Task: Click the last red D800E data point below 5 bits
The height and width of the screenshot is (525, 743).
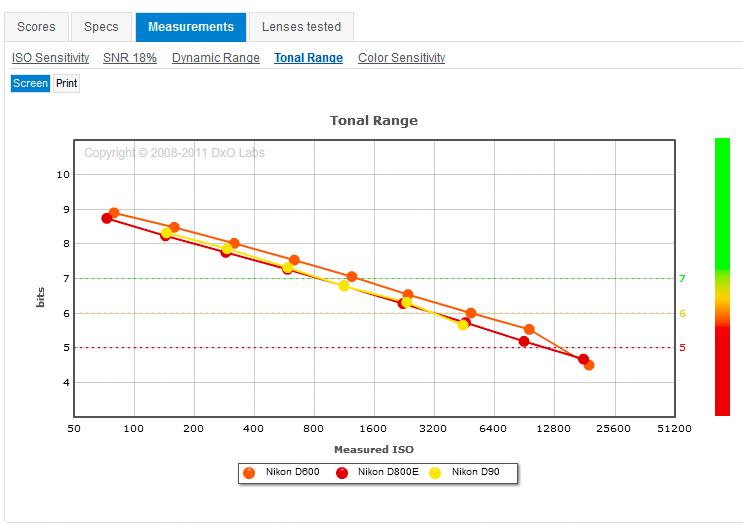Action: 583,359
